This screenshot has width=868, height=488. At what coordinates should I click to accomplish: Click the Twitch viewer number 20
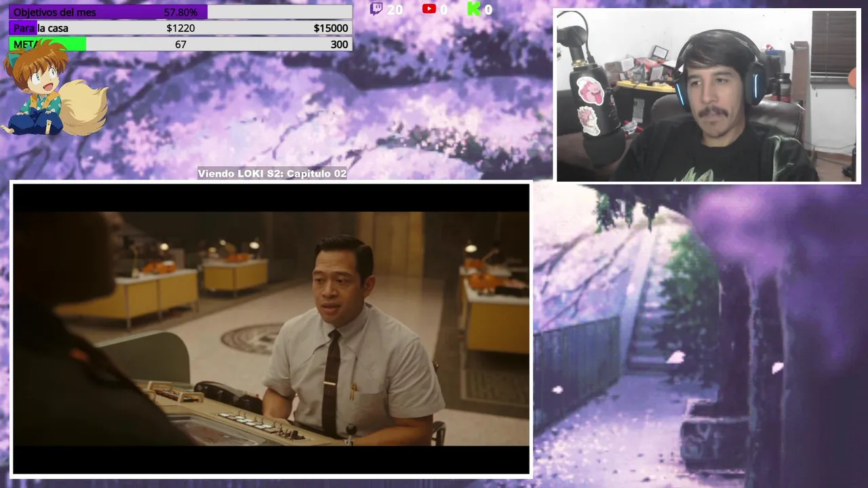tap(395, 9)
